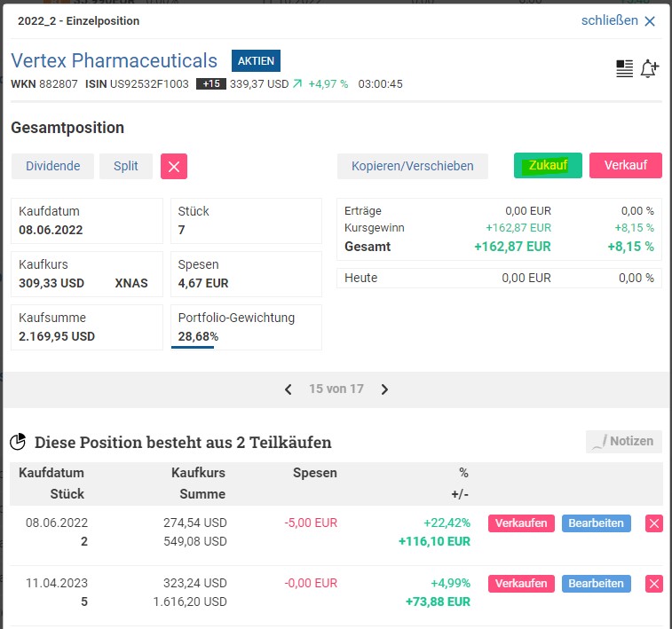The height and width of the screenshot is (629, 672).
Task: Click the Portfolio-Gewichtung progress bar
Action: (193, 347)
